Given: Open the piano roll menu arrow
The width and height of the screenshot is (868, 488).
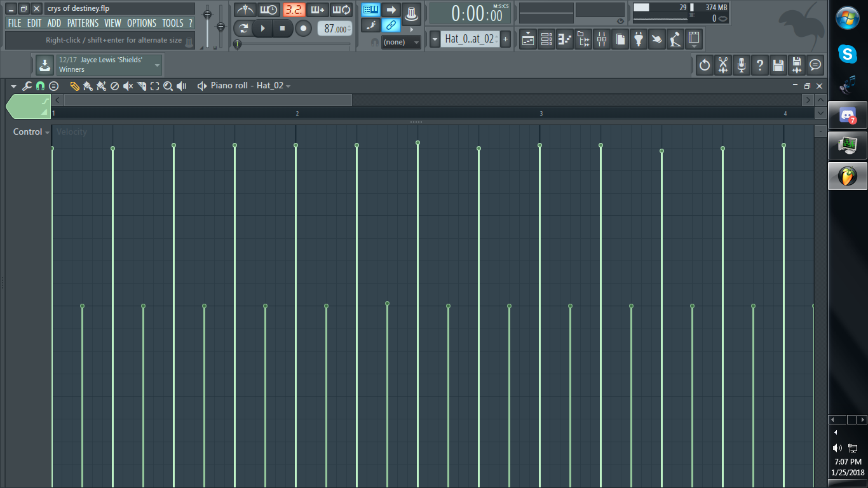Looking at the screenshot, I should point(13,86).
